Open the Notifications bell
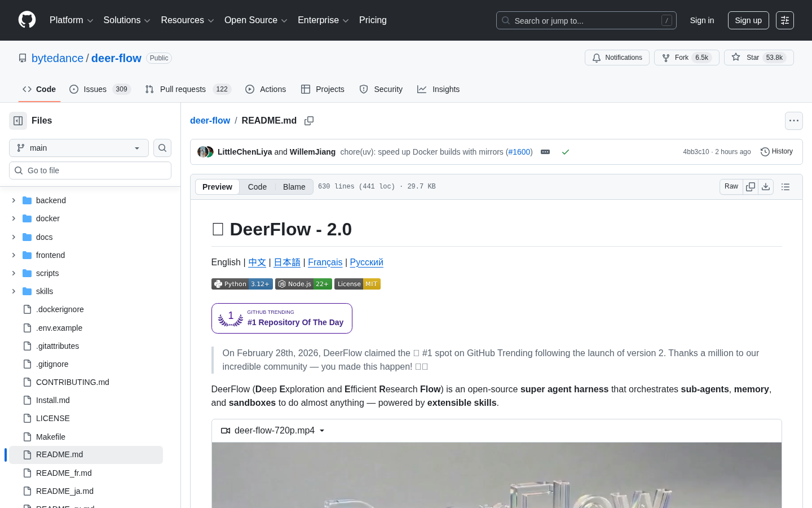812x508 pixels. point(617,57)
